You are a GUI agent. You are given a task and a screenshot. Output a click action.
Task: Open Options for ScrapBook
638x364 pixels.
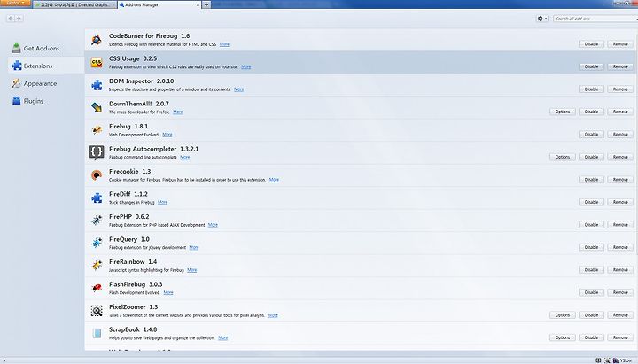tap(563, 337)
